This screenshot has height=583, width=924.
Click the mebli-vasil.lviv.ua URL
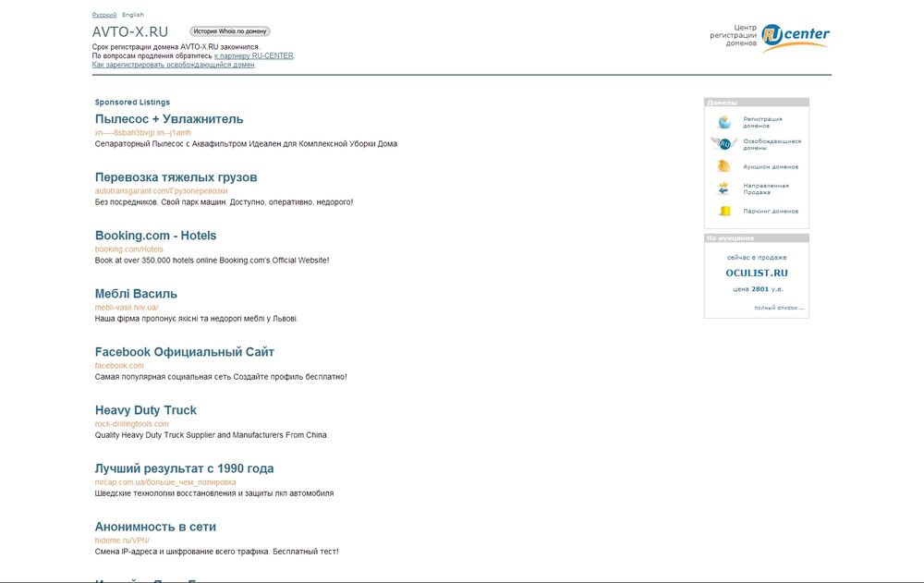[x=126, y=308]
